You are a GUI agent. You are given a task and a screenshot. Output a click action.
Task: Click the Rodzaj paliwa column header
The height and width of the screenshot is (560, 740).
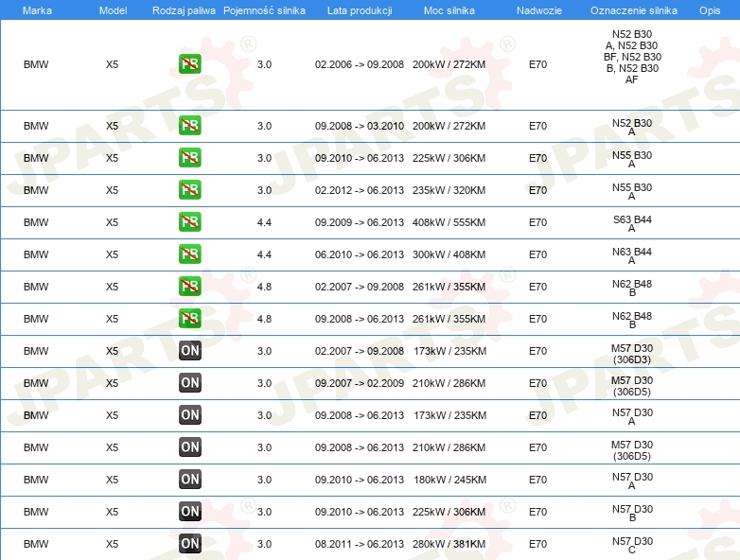[184, 9]
